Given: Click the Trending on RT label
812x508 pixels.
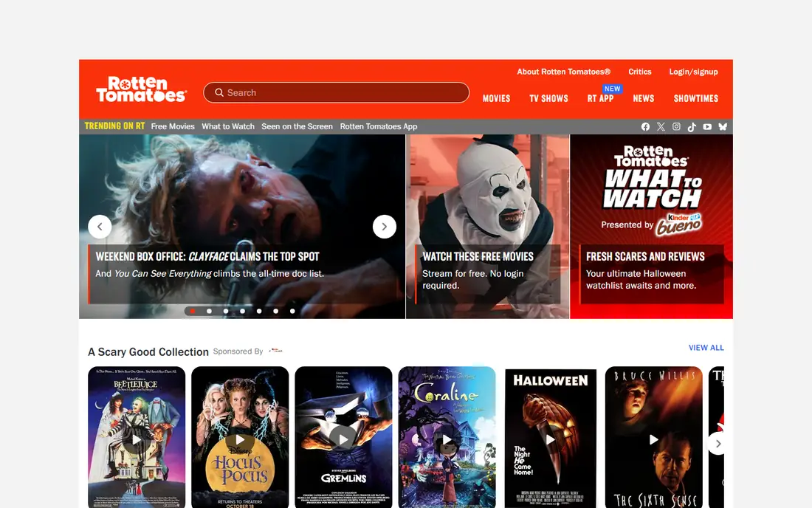Looking at the screenshot, I should coord(114,126).
